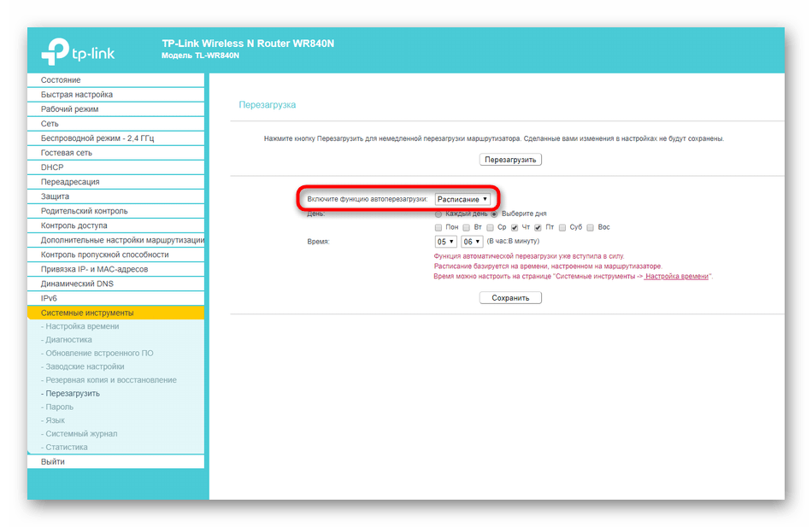Open Обновление встроенного ПО
This screenshot has height=527, width=812.
tap(97, 353)
